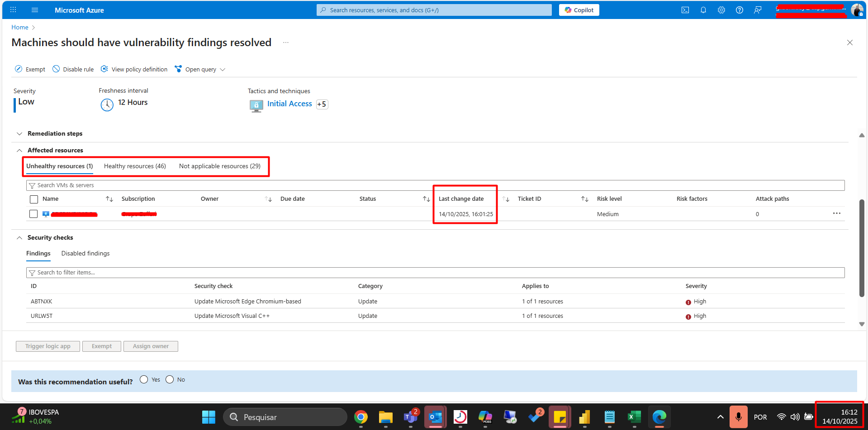Open the IBOVESPA stock widget

coord(35,416)
